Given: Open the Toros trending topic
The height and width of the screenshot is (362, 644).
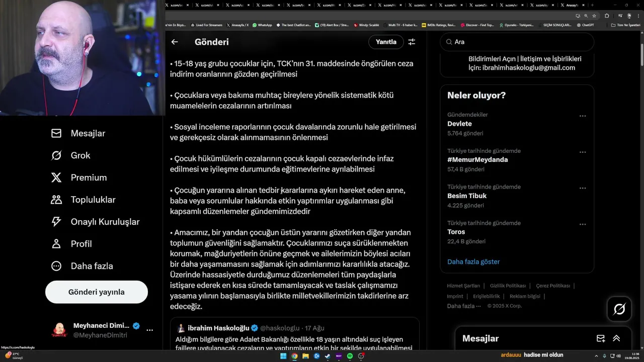Looking at the screenshot, I should click(x=456, y=232).
